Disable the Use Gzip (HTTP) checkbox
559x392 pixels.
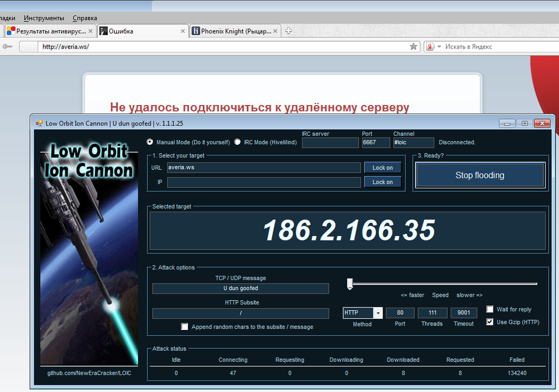490,322
